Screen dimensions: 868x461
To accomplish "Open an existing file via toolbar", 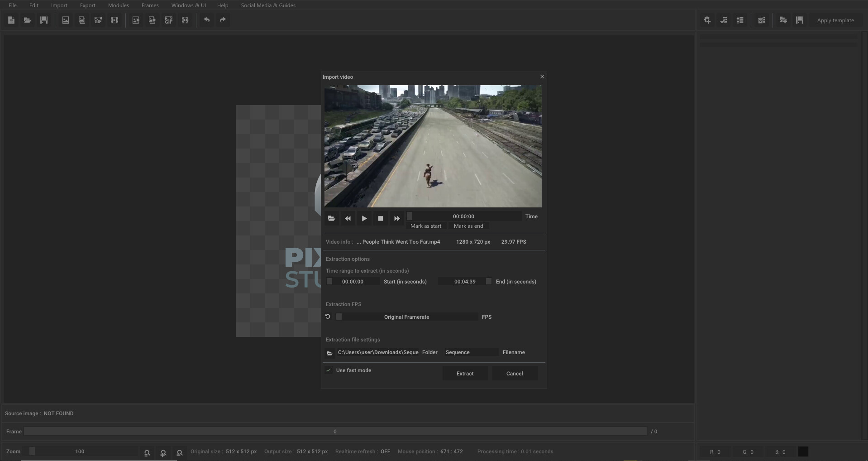I will click(x=27, y=20).
